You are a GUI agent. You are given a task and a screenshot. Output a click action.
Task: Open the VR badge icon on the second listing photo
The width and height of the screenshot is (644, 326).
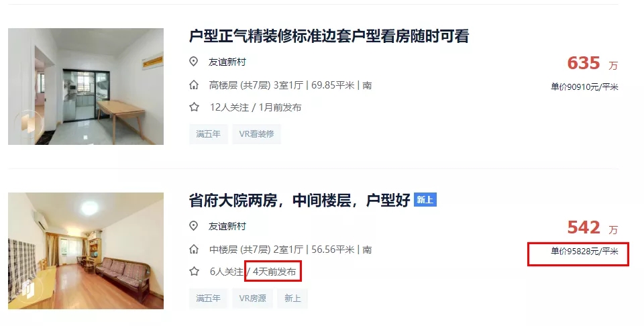tap(28, 288)
